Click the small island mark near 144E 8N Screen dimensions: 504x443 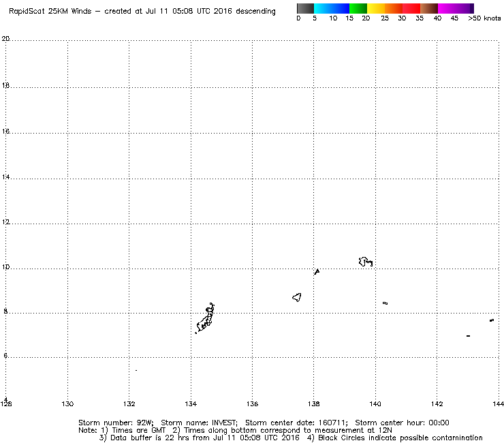[492, 320]
